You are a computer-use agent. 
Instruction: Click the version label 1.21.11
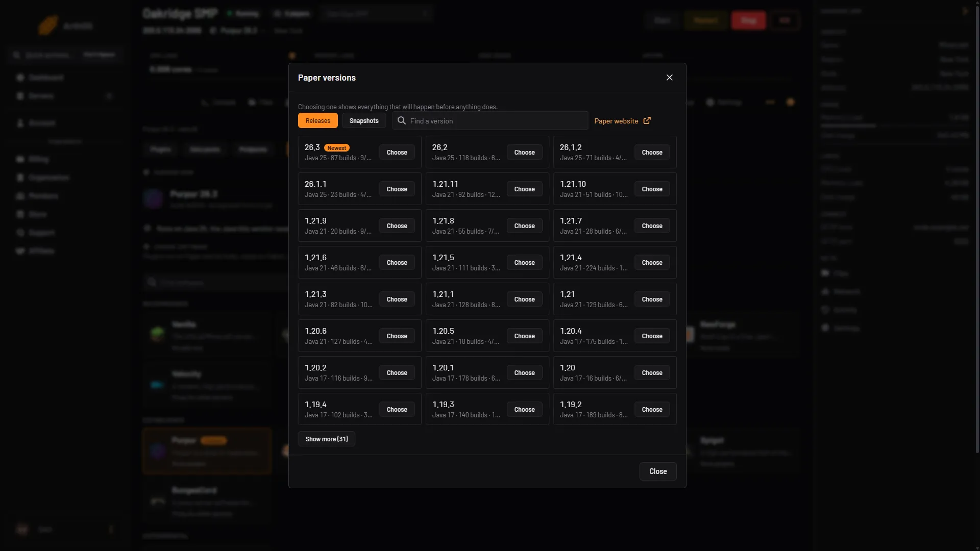(445, 184)
